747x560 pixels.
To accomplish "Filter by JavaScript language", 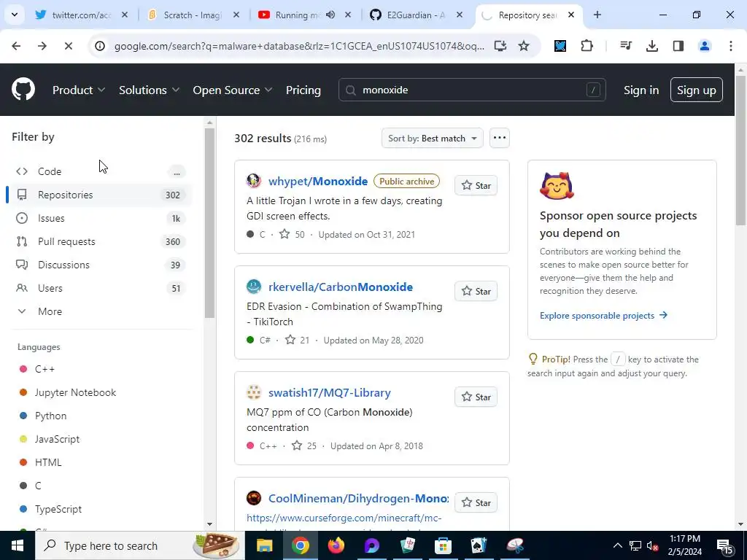I will pyautogui.click(x=57, y=439).
